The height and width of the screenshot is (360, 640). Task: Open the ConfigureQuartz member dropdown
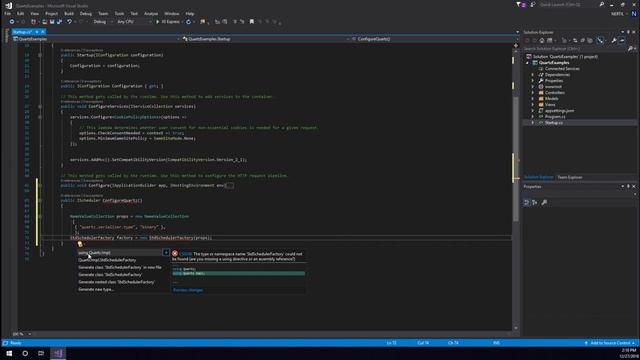[435, 39]
